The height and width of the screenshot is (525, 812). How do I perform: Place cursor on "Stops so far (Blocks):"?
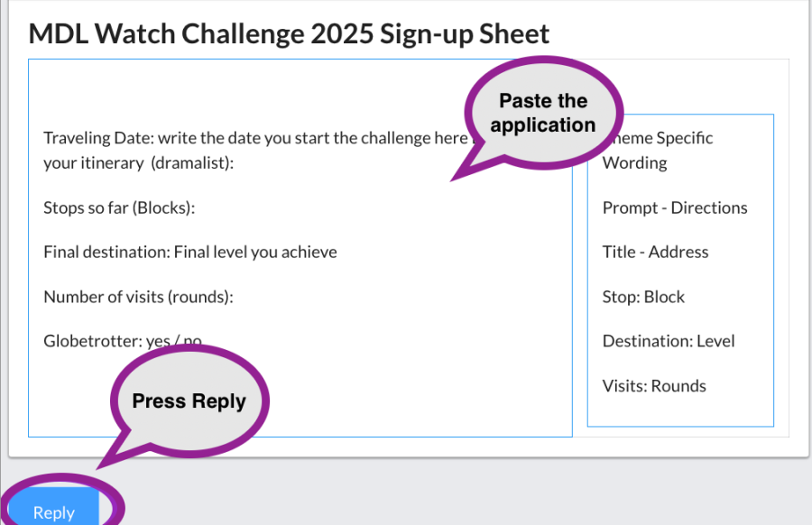119,207
